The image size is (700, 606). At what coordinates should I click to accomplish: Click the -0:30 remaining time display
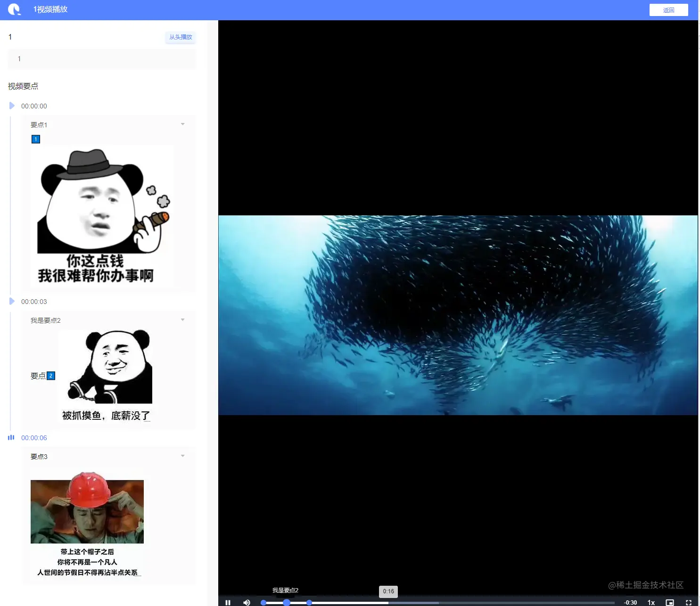630,602
